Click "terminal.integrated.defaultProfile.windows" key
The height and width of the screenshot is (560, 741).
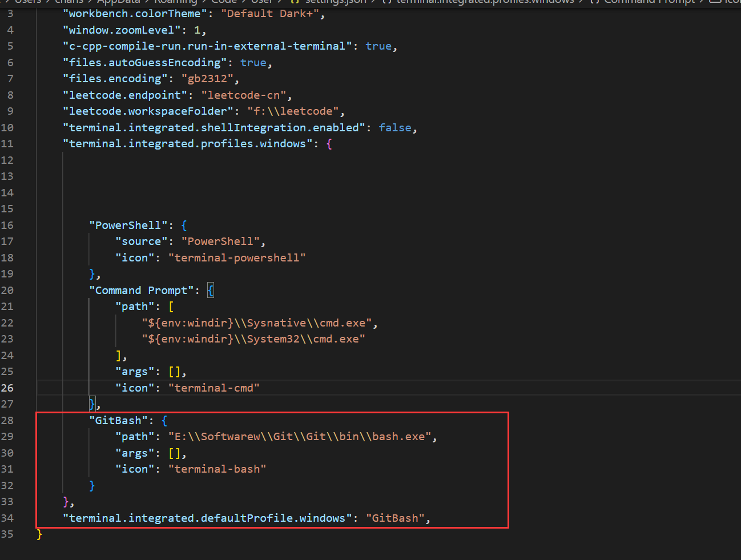tap(207, 518)
